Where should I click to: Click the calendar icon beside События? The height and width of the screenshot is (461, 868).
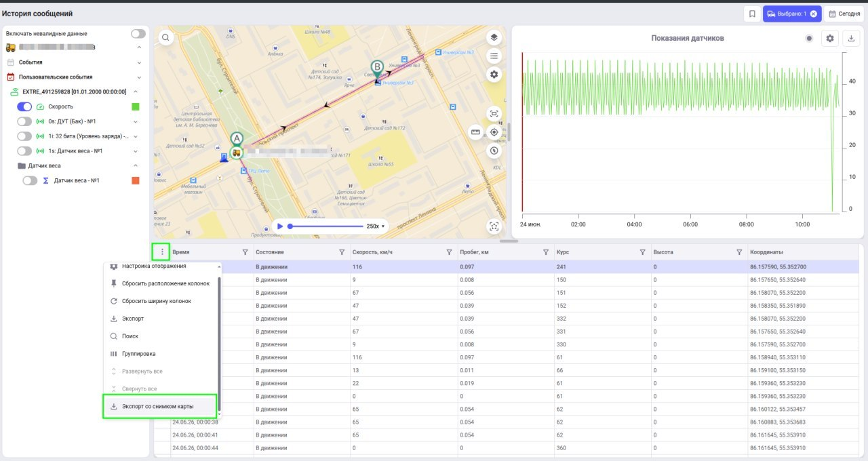10,62
